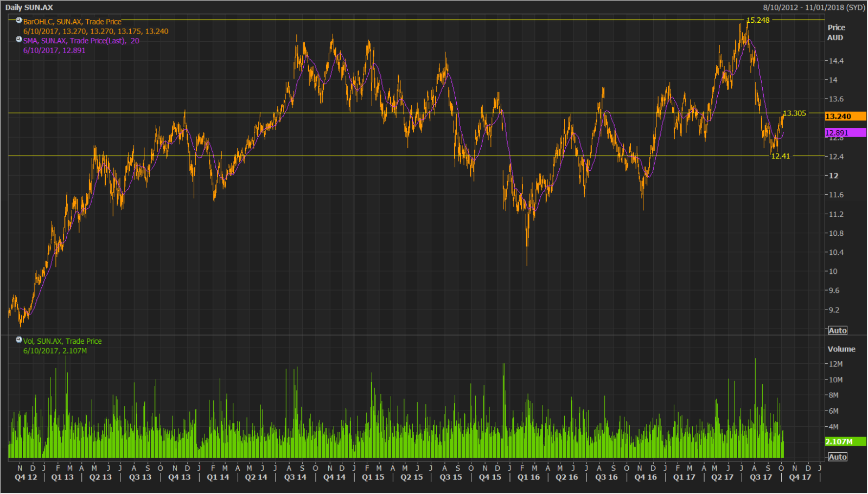Select the 12.41 horizontal line label
868x494 pixels.
(x=781, y=156)
